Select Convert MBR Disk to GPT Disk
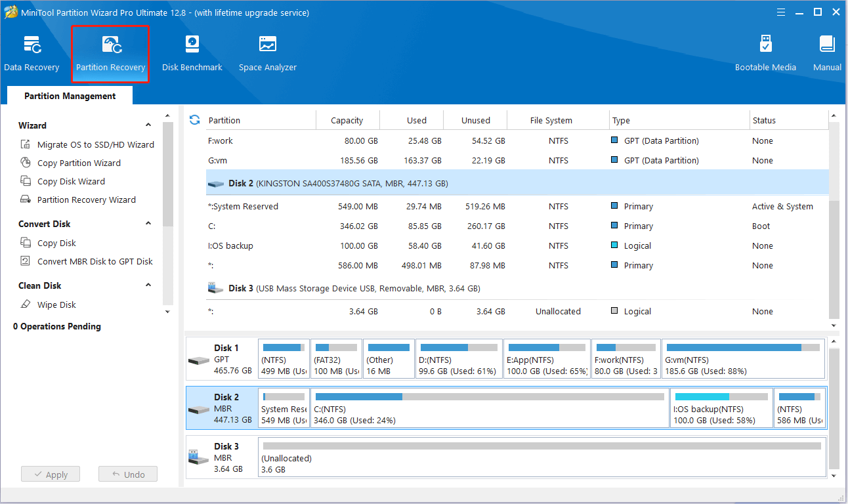Viewport: 848px width, 504px height. pyautogui.click(x=87, y=261)
